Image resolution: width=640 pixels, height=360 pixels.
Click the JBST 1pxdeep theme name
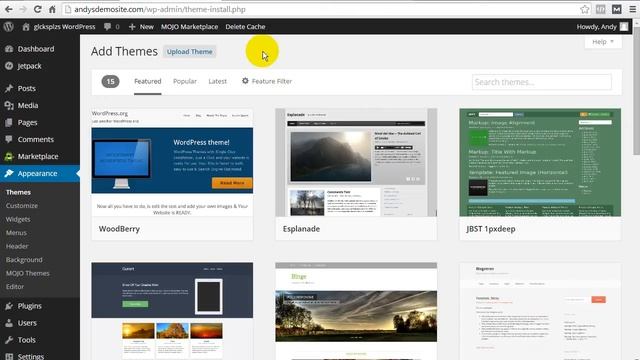coord(491,229)
